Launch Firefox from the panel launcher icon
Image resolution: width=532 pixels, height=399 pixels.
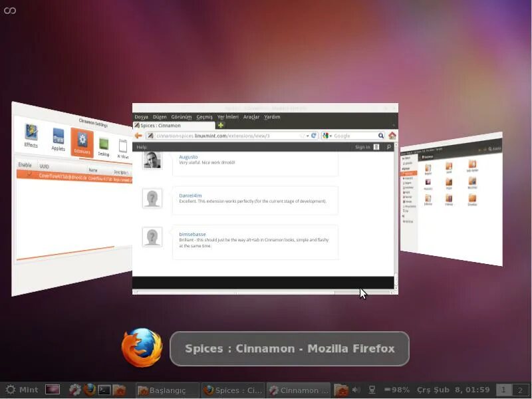click(90, 390)
